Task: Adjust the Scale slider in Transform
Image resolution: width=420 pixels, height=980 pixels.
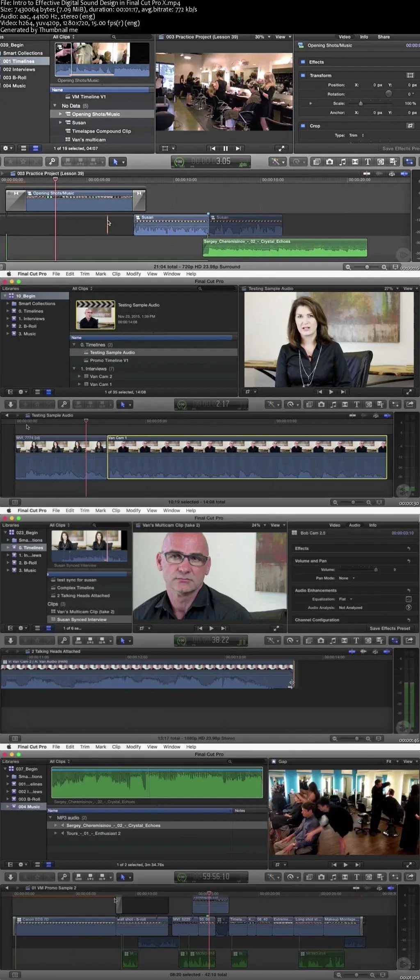Action: point(361,103)
